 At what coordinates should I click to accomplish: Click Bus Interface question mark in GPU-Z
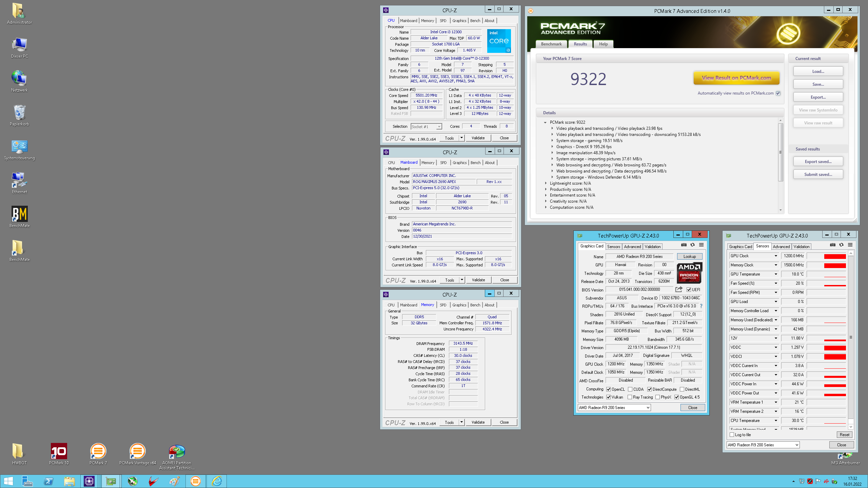[701, 306]
